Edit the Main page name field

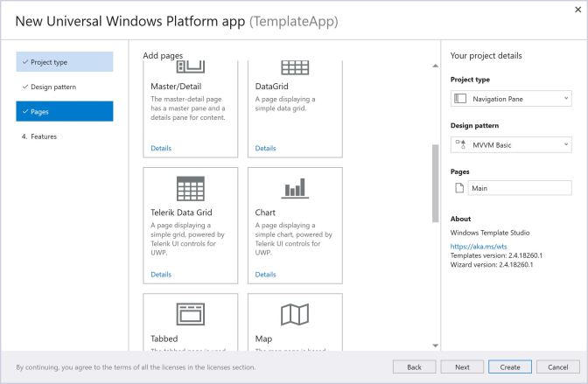point(520,188)
